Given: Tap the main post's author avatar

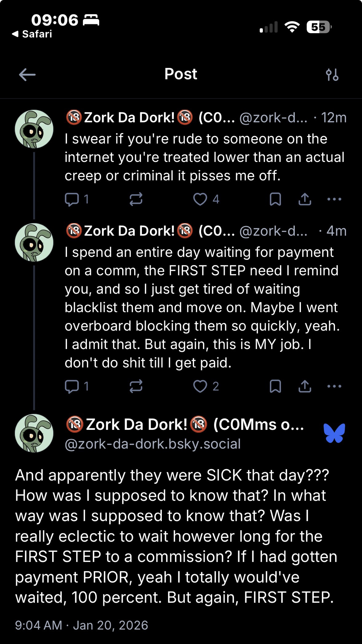Looking at the screenshot, I should [x=34, y=433].
